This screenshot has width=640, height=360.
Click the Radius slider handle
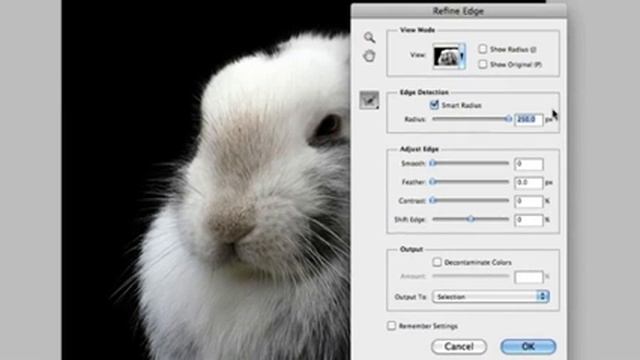508,119
